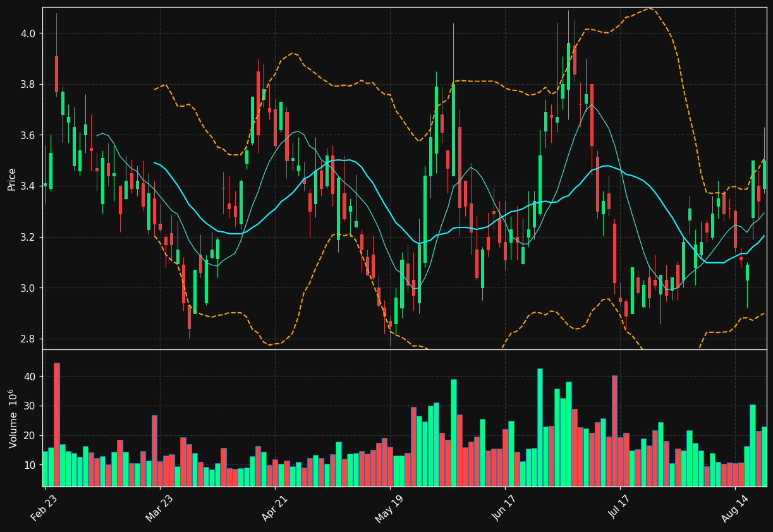Click the "Feb 23" date label
773x532 pixels.
click(x=43, y=508)
